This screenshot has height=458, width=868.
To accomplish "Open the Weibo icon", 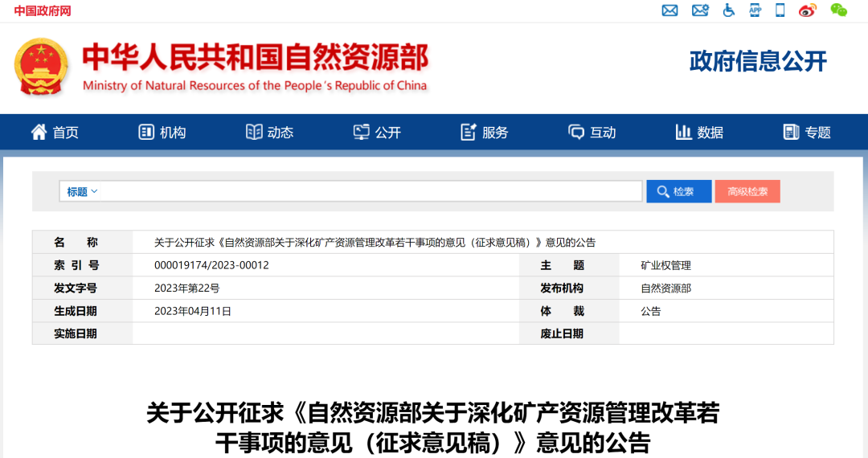I will coord(807,10).
